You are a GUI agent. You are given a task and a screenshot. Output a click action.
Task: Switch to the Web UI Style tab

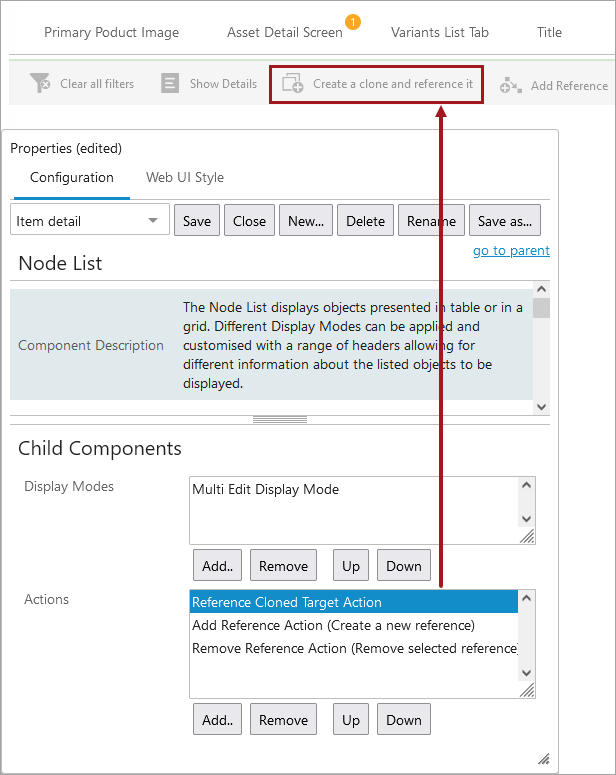pos(185,178)
